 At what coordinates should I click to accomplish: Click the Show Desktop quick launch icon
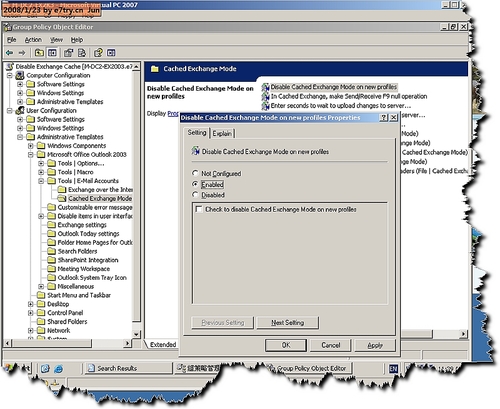(x=45, y=368)
